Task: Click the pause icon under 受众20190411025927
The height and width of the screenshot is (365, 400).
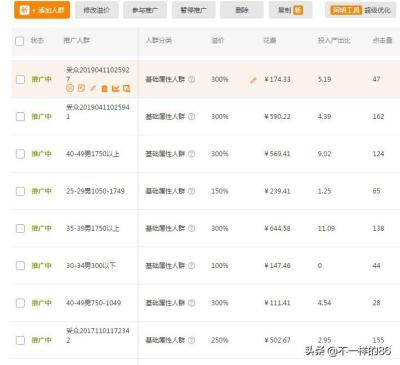Action: coord(70,88)
